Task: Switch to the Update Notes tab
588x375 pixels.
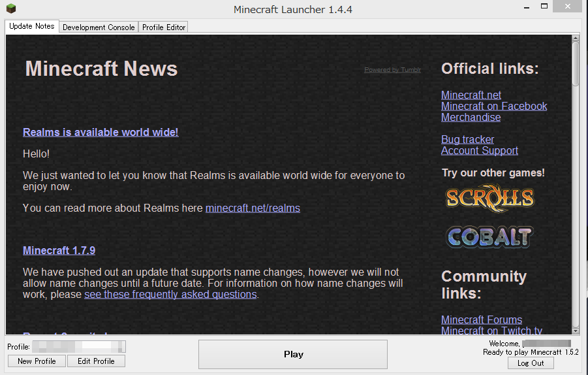Action: point(32,26)
